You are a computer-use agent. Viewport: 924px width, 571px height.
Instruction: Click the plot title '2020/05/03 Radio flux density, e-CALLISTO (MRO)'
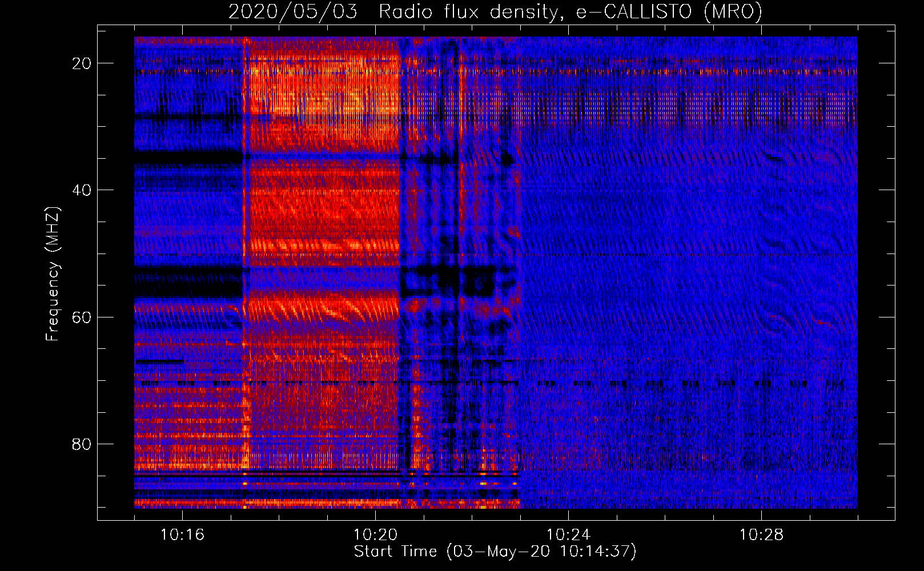point(495,12)
